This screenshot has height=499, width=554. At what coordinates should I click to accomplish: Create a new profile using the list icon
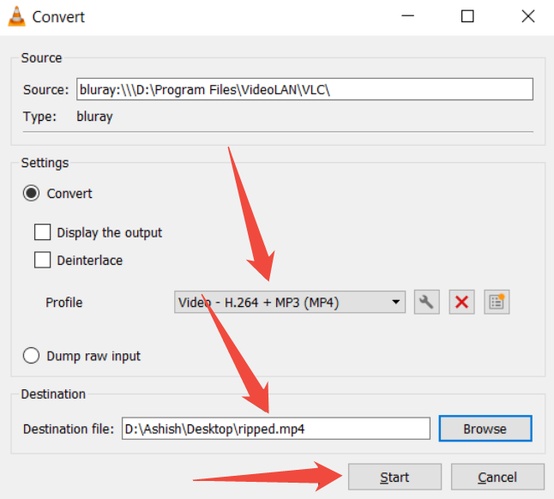(496, 302)
